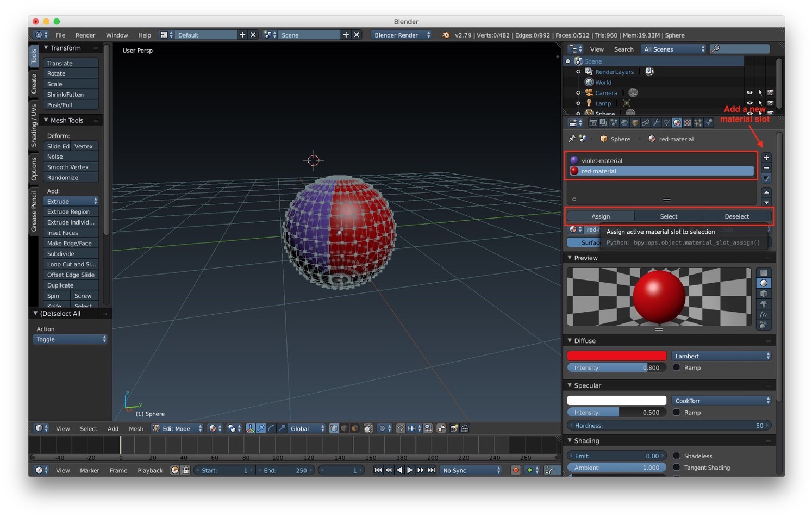Image resolution: width=812 pixels, height=517 pixels.
Task: Enable the Specular Ramp checkbox
Action: (677, 412)
